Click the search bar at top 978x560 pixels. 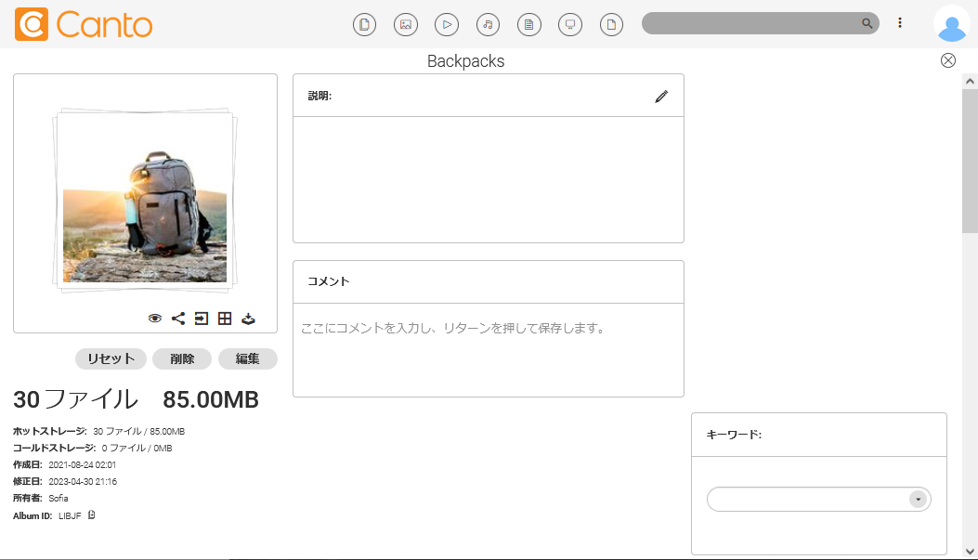(752, 23)
